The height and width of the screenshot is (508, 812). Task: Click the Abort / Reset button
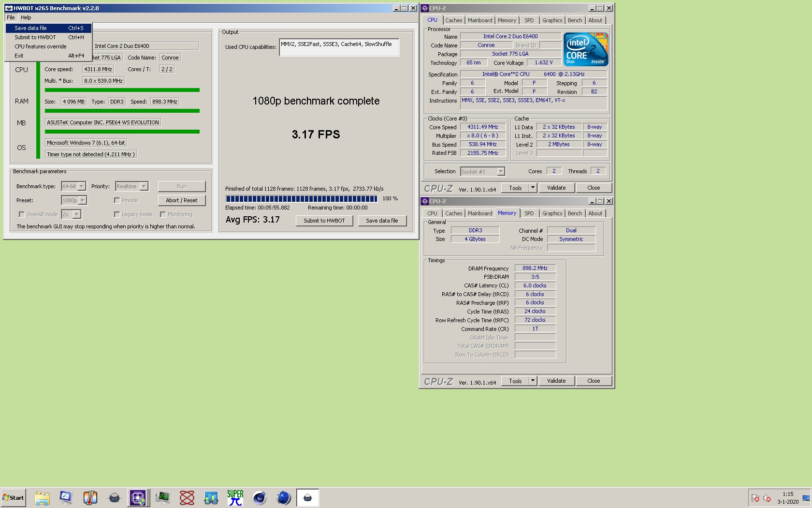pyautogui.click(x=181, y=200)
